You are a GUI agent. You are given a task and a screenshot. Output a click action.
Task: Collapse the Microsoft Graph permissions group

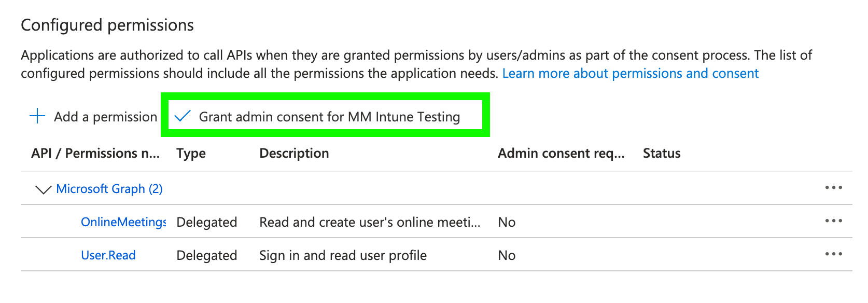44,188
